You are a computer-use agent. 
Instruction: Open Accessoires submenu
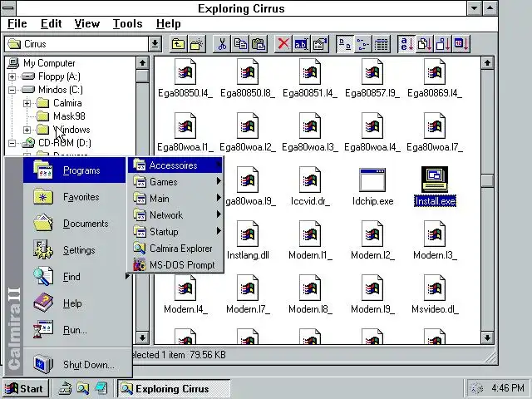[x=175, y=165]
